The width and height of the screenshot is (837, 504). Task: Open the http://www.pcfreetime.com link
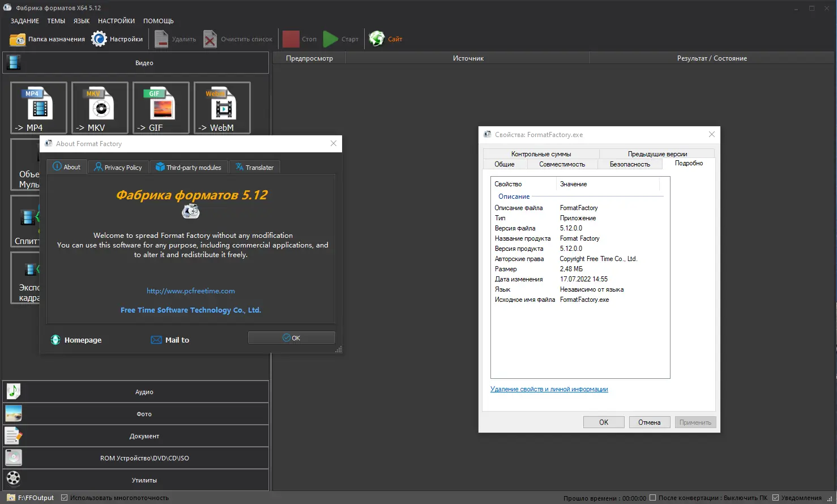coord(191,291)
